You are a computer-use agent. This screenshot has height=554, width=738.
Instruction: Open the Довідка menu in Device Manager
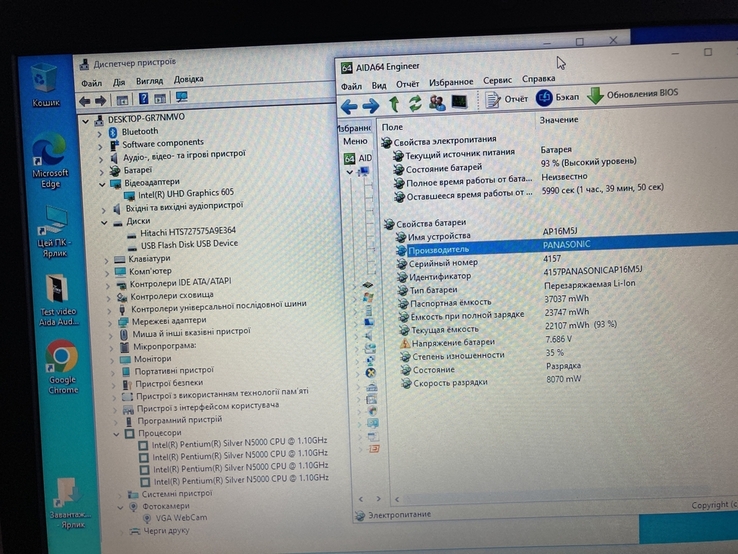(x=188, y=79)
